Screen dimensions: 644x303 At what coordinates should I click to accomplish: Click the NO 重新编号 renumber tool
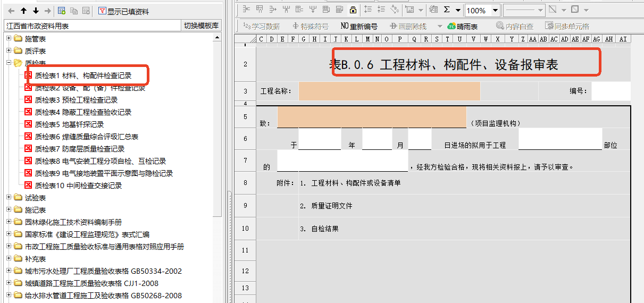(x=359, y=26)
